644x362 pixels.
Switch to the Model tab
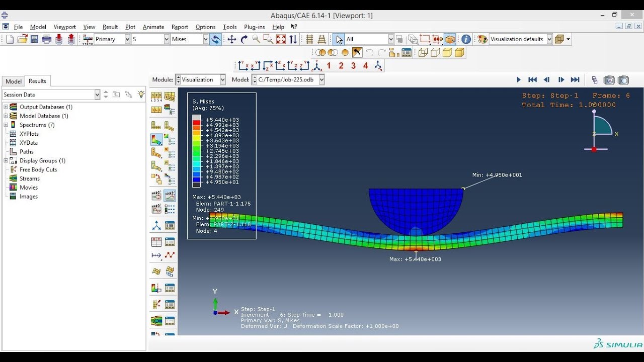14,81
